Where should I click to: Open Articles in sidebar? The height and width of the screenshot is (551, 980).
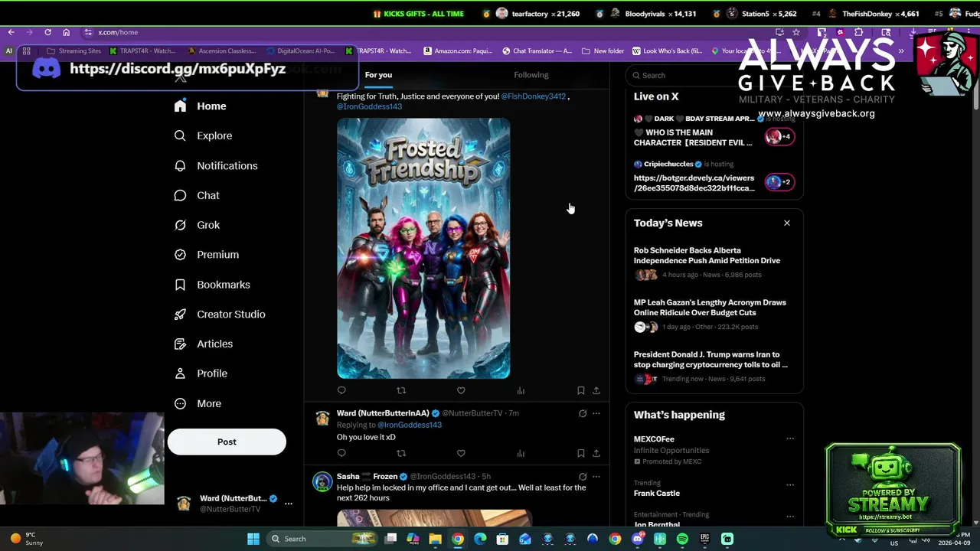click(x=204, y=344)
